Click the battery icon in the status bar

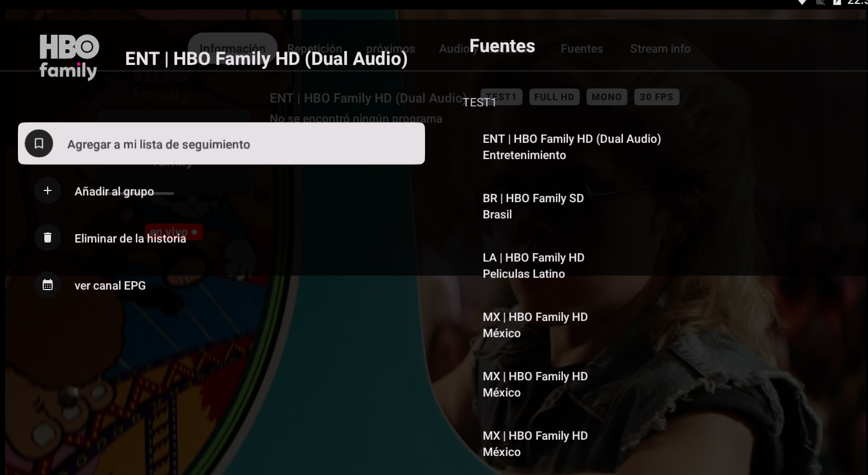(x=837, y=2)
